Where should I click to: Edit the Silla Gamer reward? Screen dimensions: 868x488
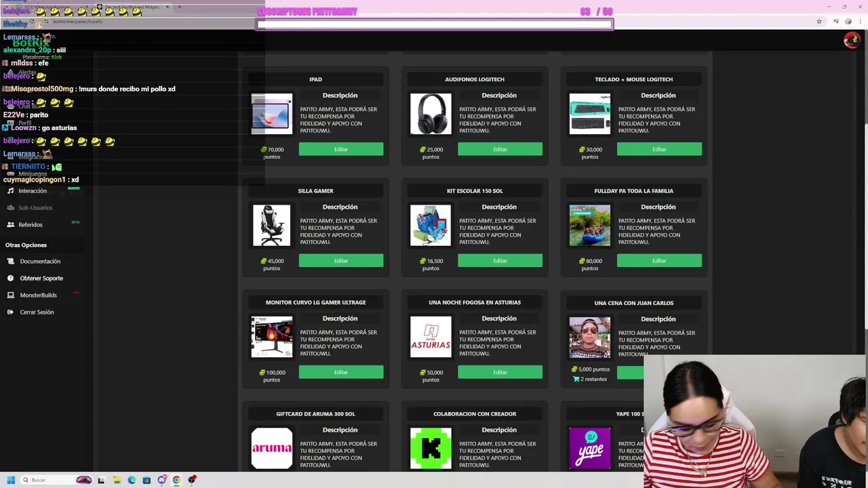(x=341, y=261)
